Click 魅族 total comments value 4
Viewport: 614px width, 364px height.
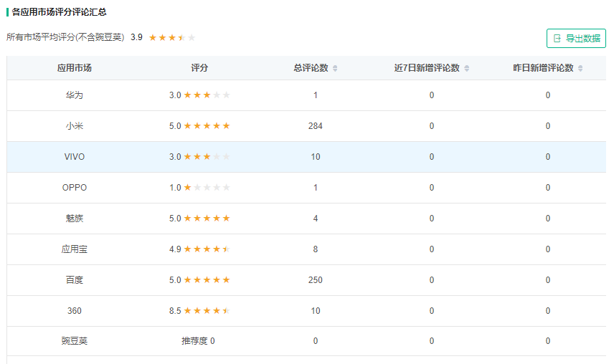coord(315,218)
